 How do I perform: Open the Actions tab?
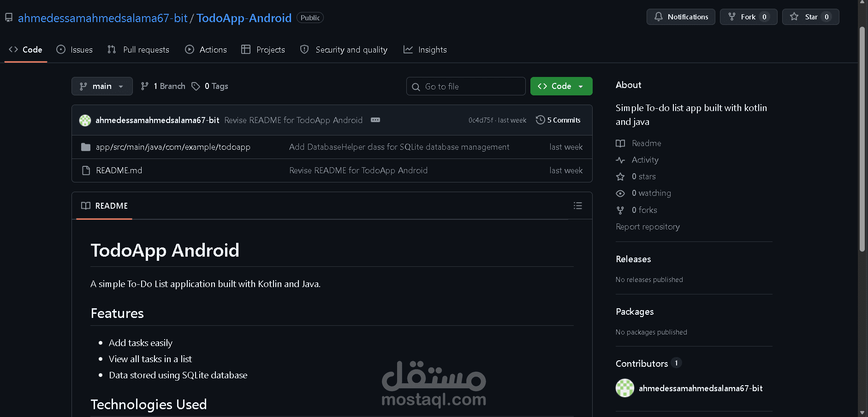click(206, 49)
